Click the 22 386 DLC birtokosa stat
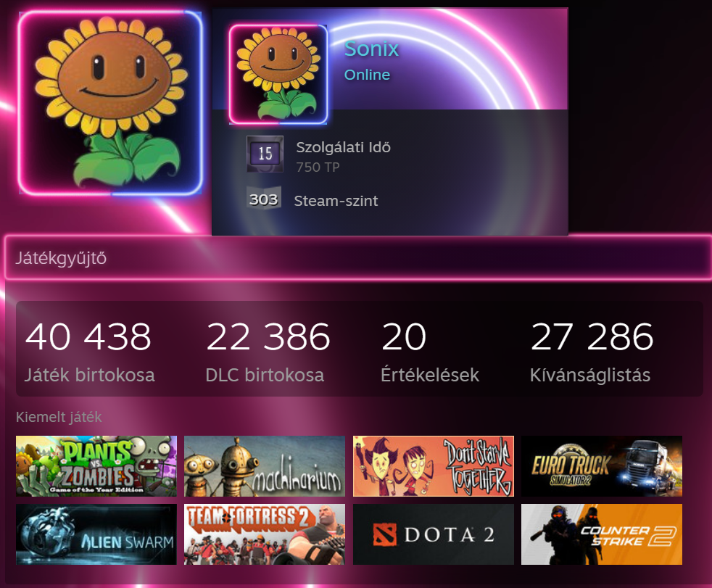 click(268, 352)
